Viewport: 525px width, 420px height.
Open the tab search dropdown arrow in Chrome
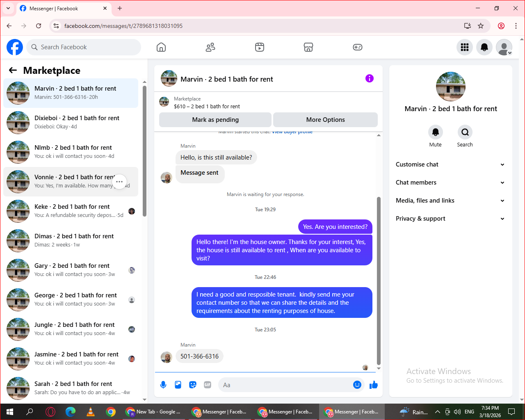click(8, 8)
